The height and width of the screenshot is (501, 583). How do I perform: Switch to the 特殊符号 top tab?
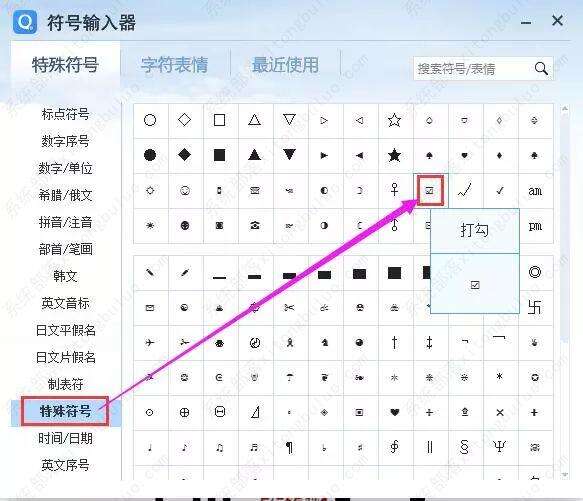[65, 65]
